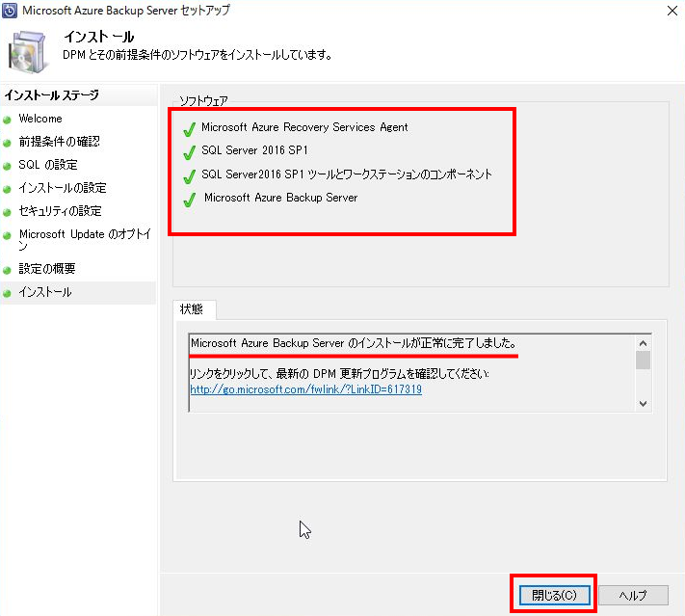Click the setup disc icon in header
Screen dimensions: 685x616
click(27, 52)
